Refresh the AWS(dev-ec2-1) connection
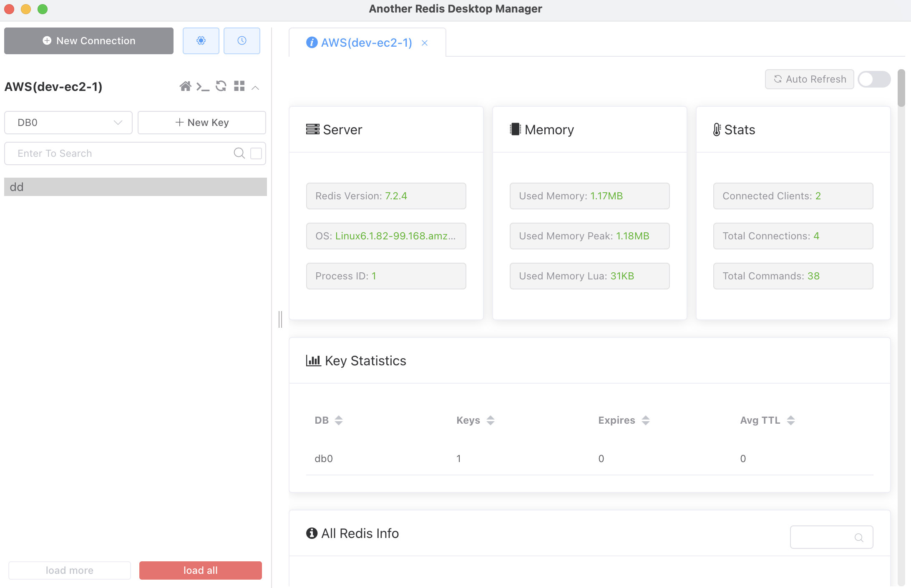Viewport: 911px width, 588px height. click(x=221, y=86)
